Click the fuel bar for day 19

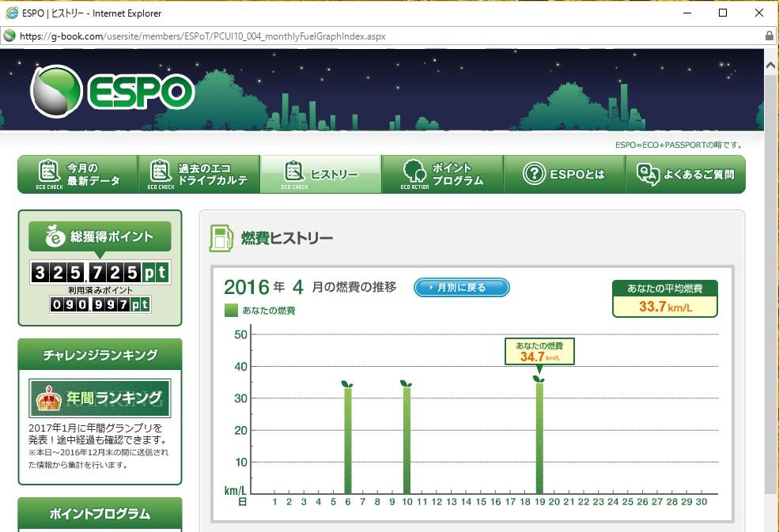pos(539,438)
